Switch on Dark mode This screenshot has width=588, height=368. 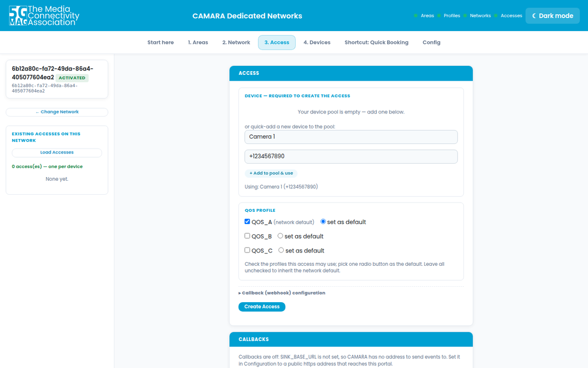point(552,16)
